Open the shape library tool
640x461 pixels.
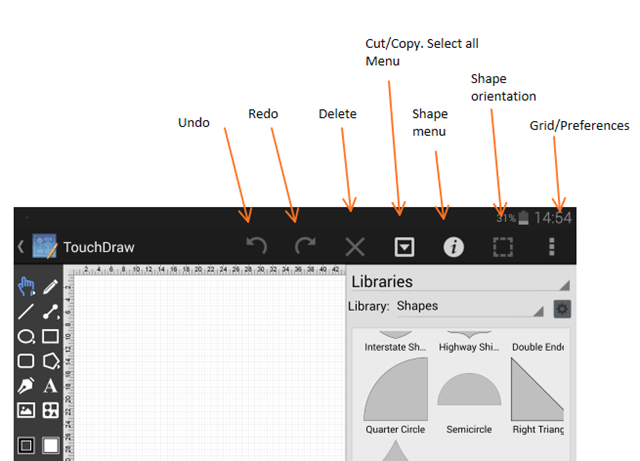(51, 410)
